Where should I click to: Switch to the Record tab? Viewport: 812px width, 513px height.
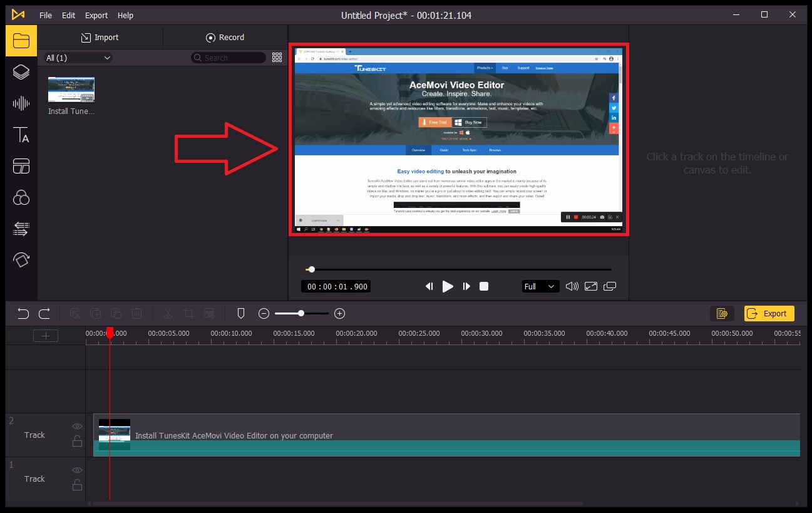[x=225, y=37]
